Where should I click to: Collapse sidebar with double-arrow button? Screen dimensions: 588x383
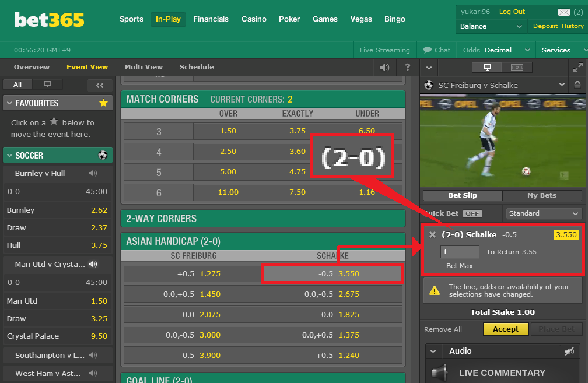(100, 85)
